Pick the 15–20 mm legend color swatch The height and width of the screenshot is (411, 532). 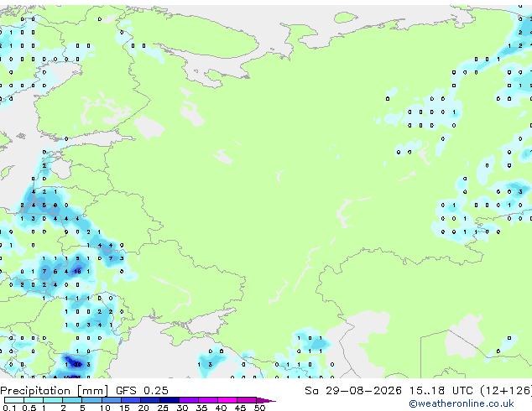[x=130, y=400]
